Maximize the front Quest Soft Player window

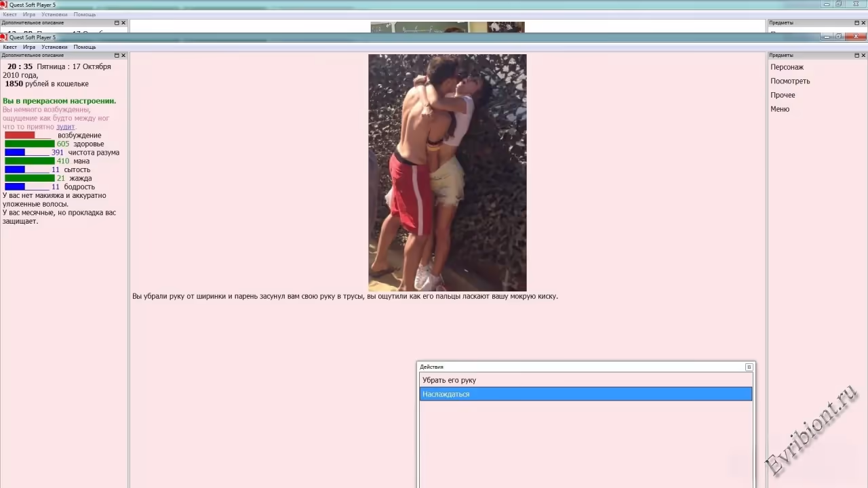pos(839,37)
